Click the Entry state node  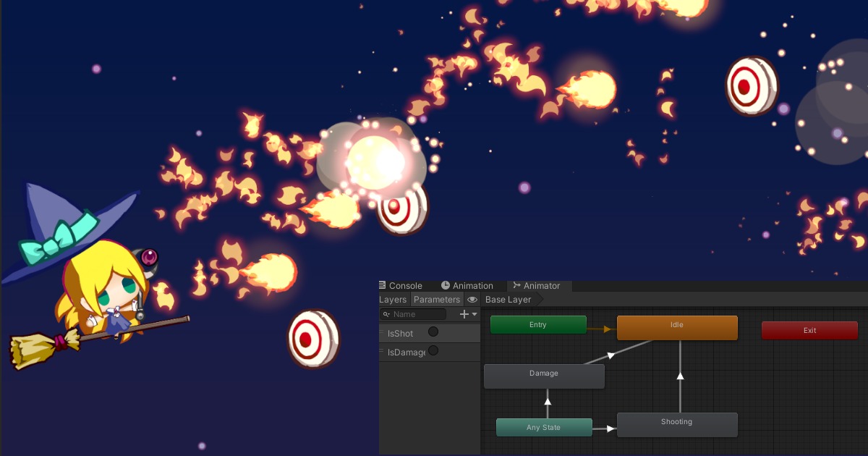tap(538, 324)
